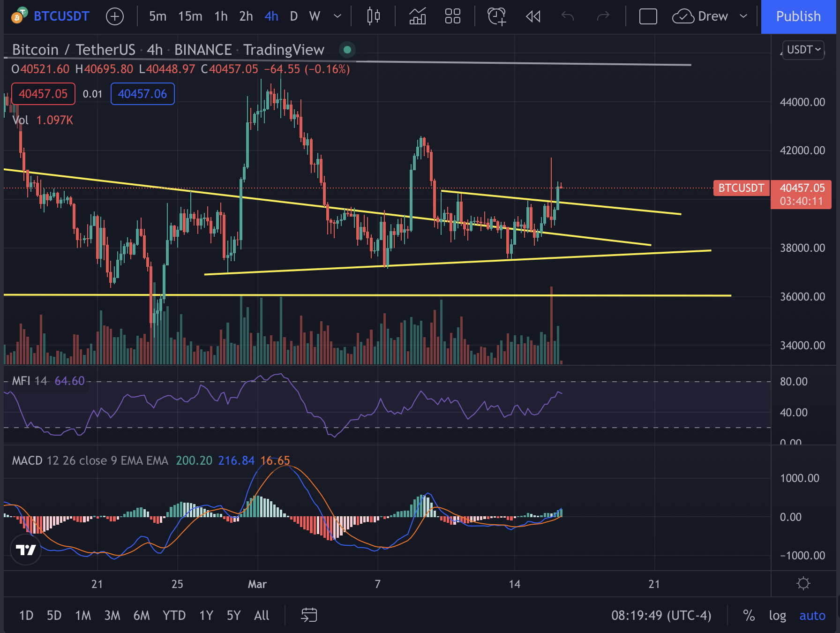Select the horizontal yellow line near 36000
Viewport: 840px width, 633px height.
367,295
